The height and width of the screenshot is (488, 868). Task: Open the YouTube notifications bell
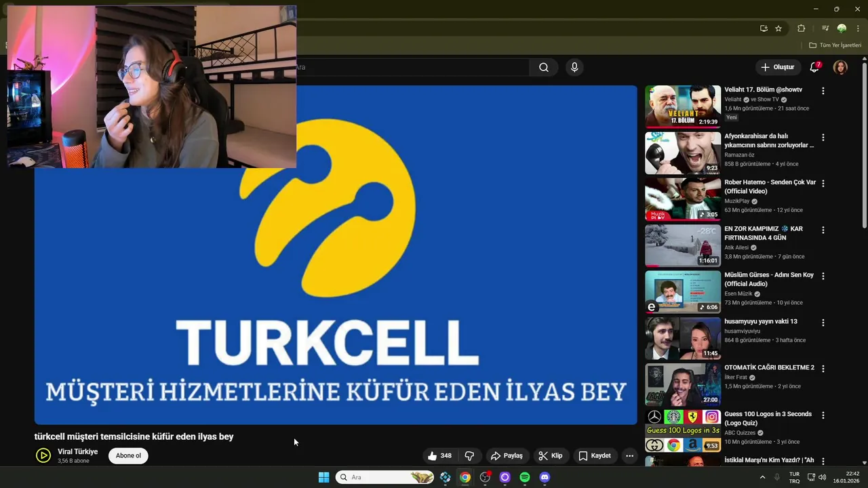(x=814, y=67)
